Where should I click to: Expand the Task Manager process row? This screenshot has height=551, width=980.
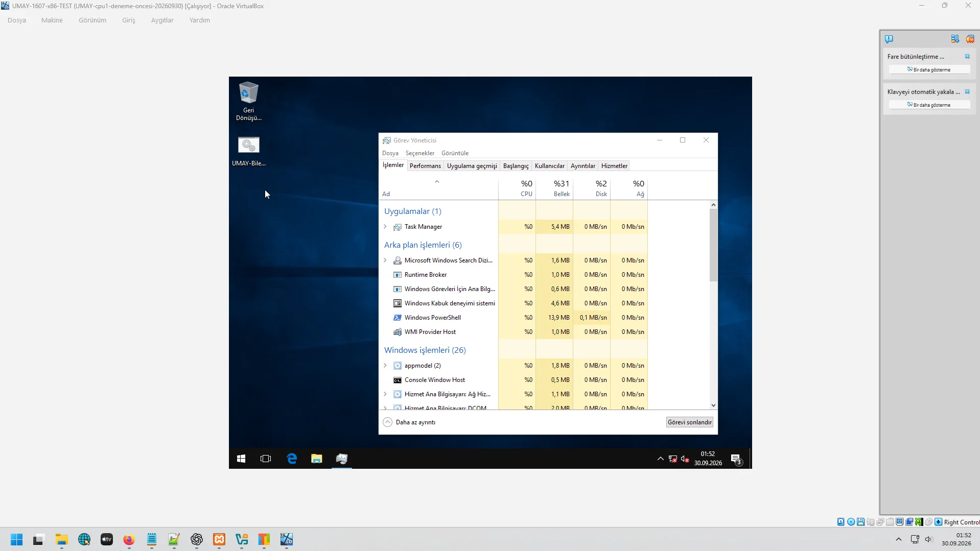pyautogui.click(x=385, y=227)
